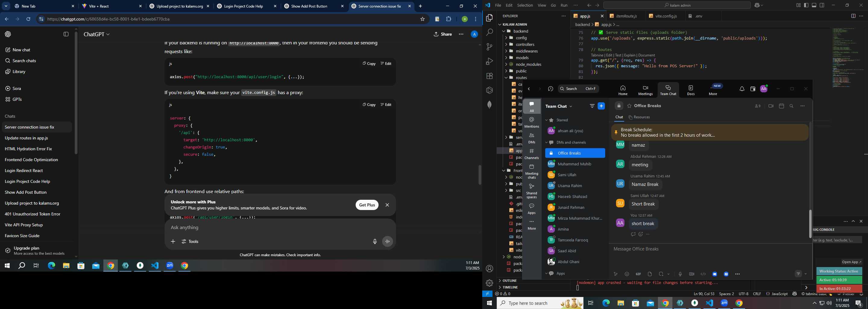Open GIF picker in message toolbar
Image resolution: width=868 pixels, height=309 pixels.
click(638, 274)
